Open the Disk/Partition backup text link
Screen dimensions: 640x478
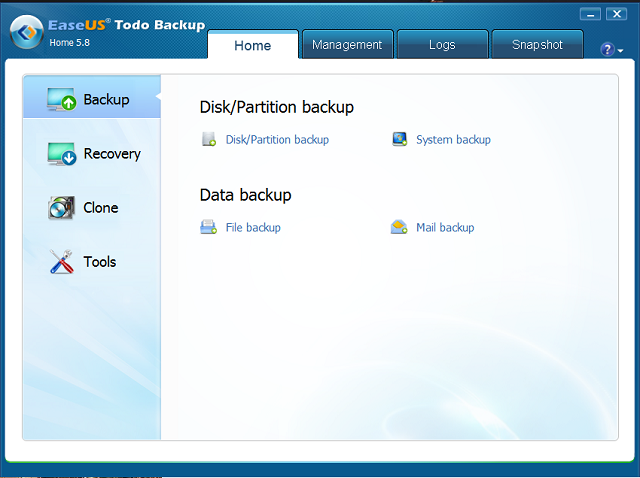[x=277, y=140]
